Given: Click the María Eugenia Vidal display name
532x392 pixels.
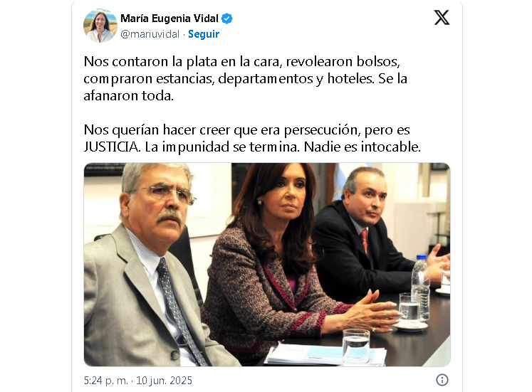Looking at the screenshot, I should click(x=169, y=18).
